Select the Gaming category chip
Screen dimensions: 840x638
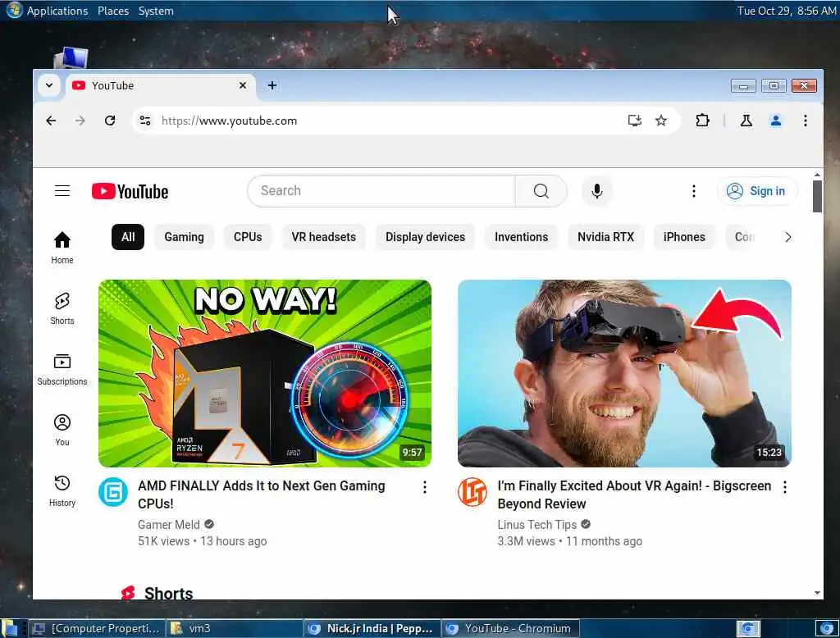[x=184, y=237]
